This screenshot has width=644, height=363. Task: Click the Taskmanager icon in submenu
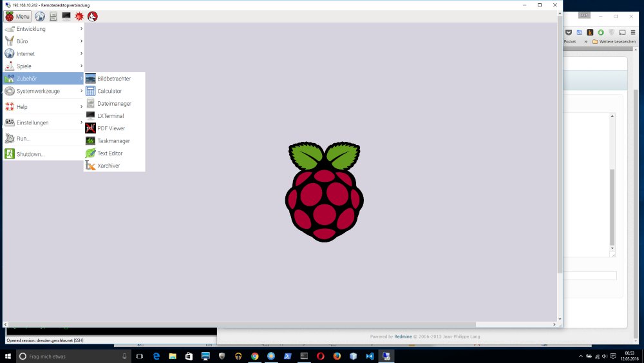click(90, 141)
